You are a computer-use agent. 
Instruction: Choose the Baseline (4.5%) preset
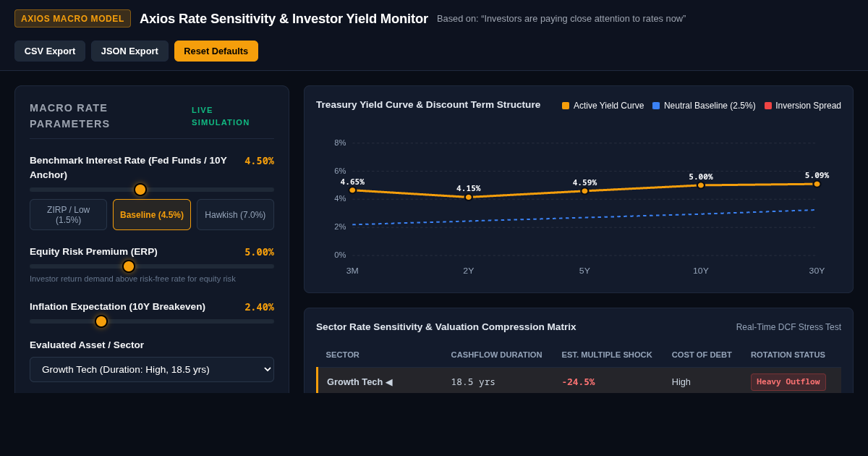152,215
